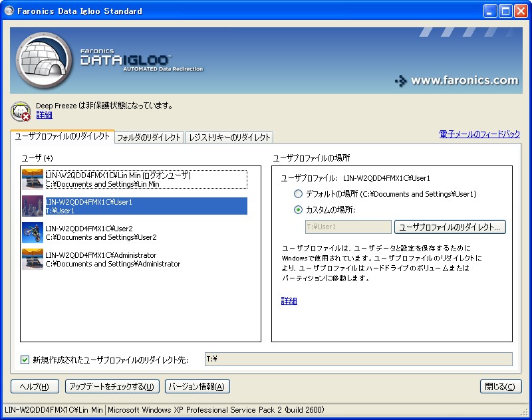
Task: Maximize the Faronics Data Igloo window
Action: coord(505,11)
